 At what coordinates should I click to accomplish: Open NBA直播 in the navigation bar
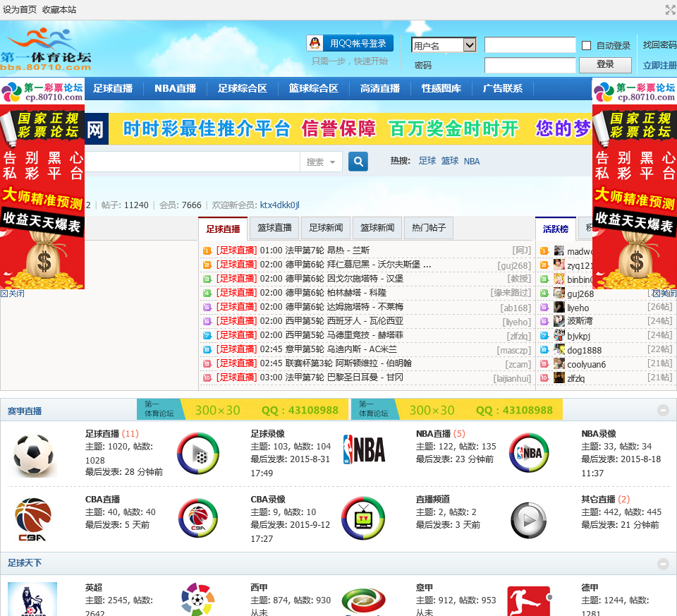pyautogui.click(x=176, y=89)
